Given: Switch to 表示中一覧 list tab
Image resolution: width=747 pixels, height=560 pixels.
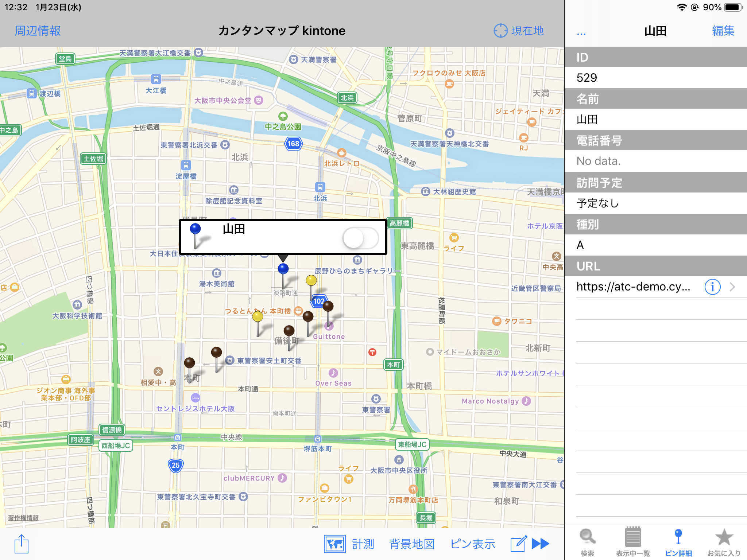Looking at the screenshot, I should (x=633, y=542).
